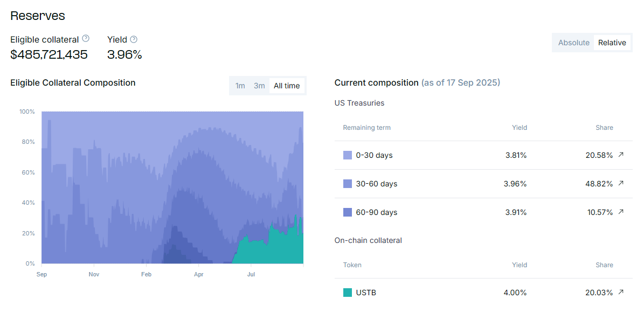Click the 0-30 days color swatch

click(x=348, y=155)
